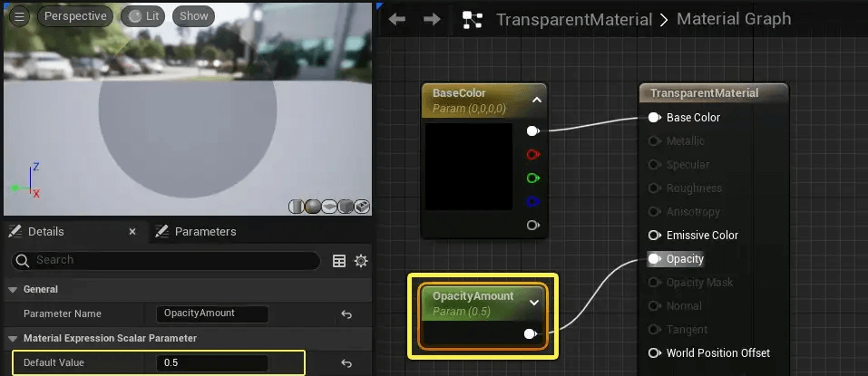Screen dimensions: 868x376
Task: Expand the OpacityAmount node chevron
Action: pyautogui.click(x=534, y=303)
